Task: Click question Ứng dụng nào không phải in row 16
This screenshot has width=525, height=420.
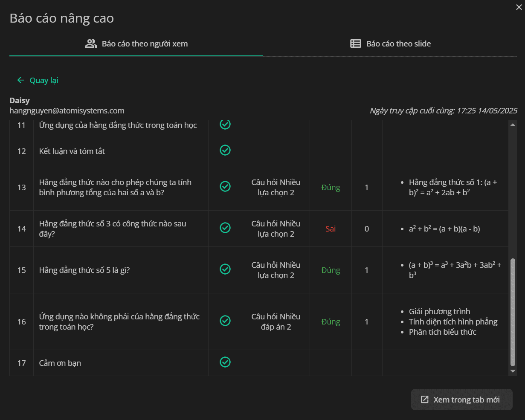Action: click(119, 322)
